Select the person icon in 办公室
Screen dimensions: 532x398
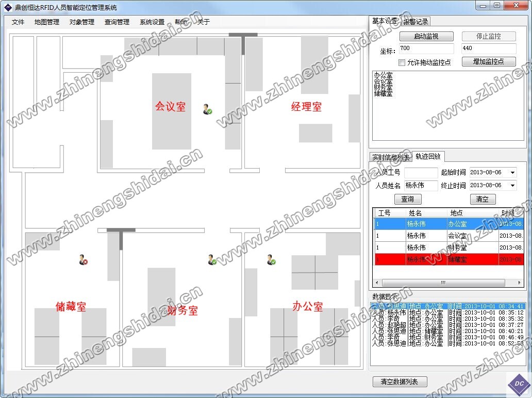click(x=271, y=259)
